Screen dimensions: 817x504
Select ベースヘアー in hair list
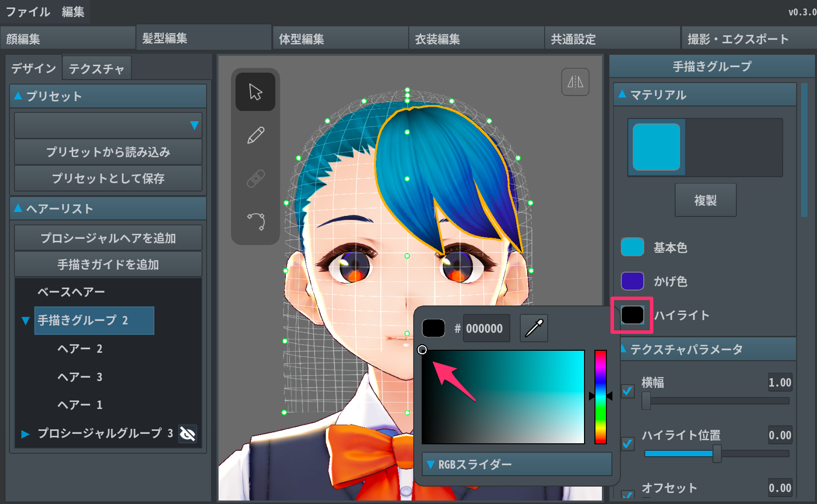[71, 292]
